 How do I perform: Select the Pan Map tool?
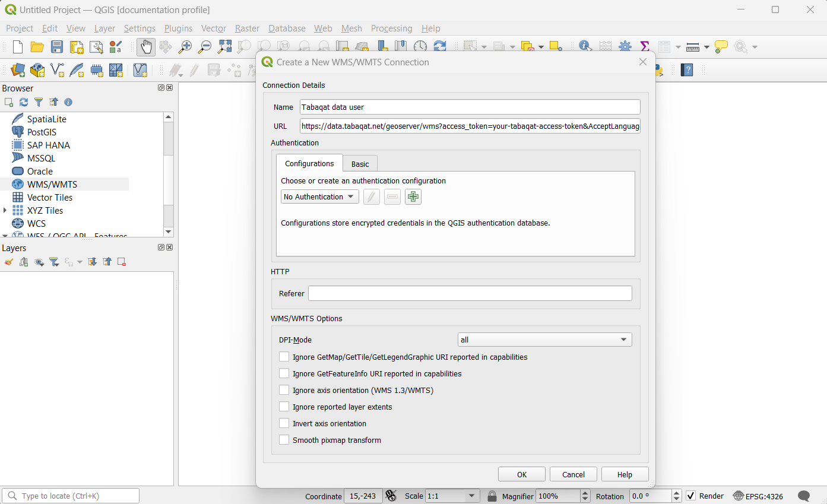coord(145,46)
